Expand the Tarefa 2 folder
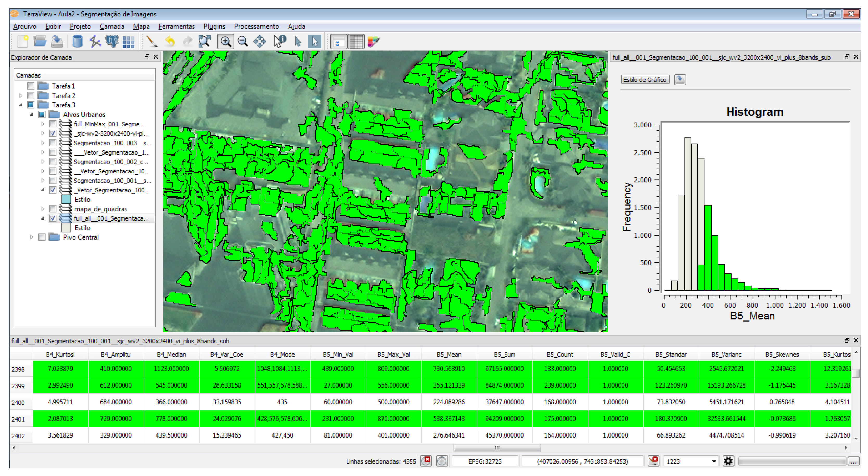The width and height of the screenshot is (868, 476). pyautogui.click(x=21, y=96)
